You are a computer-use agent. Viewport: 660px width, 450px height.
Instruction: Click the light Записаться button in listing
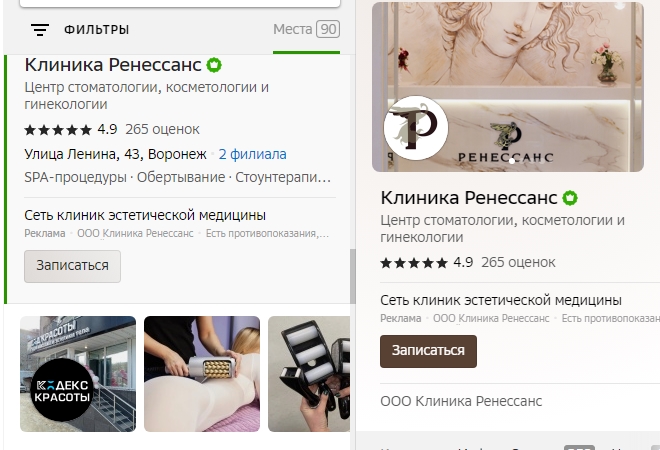(72, 266)
